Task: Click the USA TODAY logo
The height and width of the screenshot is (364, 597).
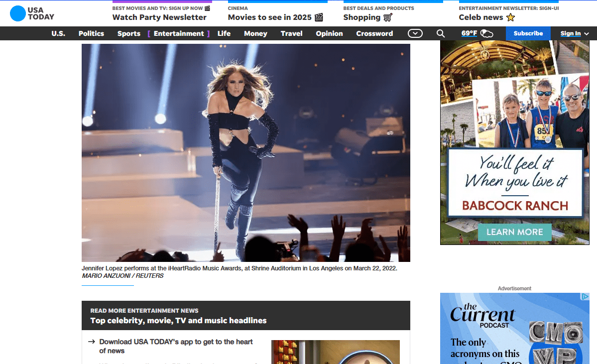Action: pos(32,13)
